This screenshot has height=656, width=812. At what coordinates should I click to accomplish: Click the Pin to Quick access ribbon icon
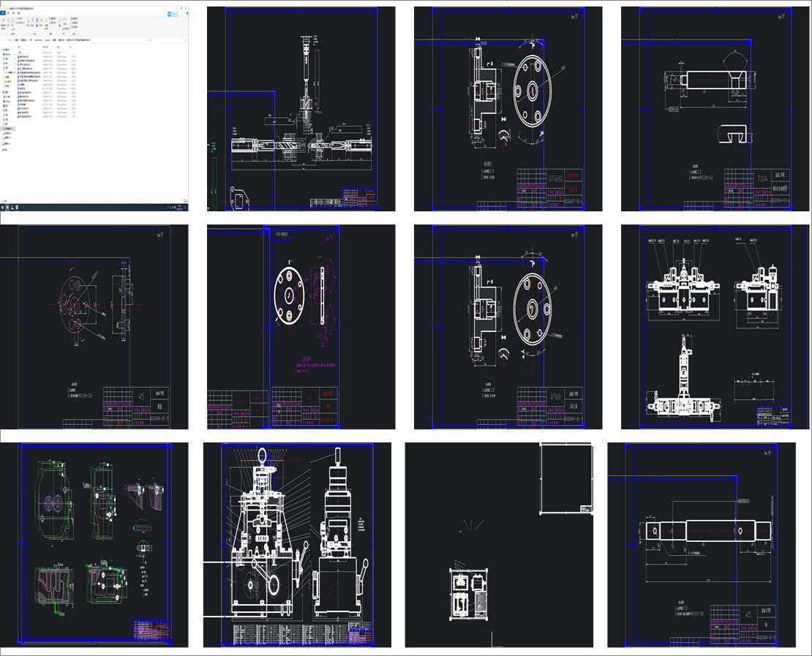click(x=4, y=21)
